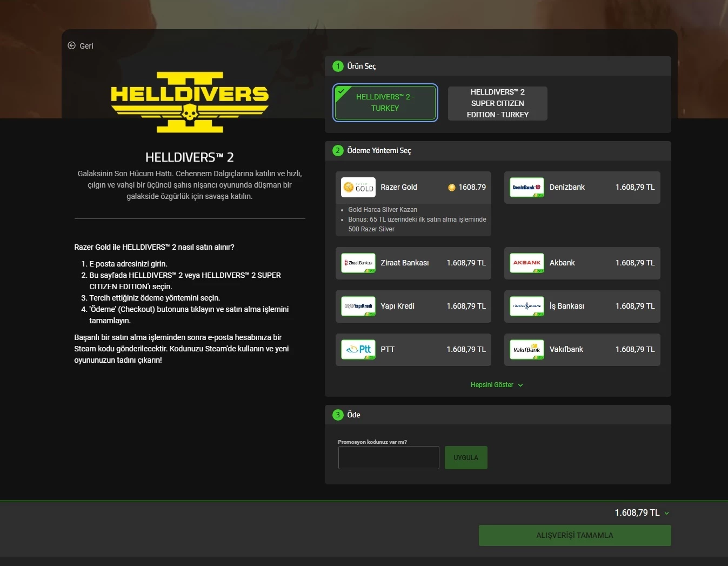The width and height of the screenshot is (728, 566).
Task: Choose Akbank as payment method
Action: tap(582, 263)
